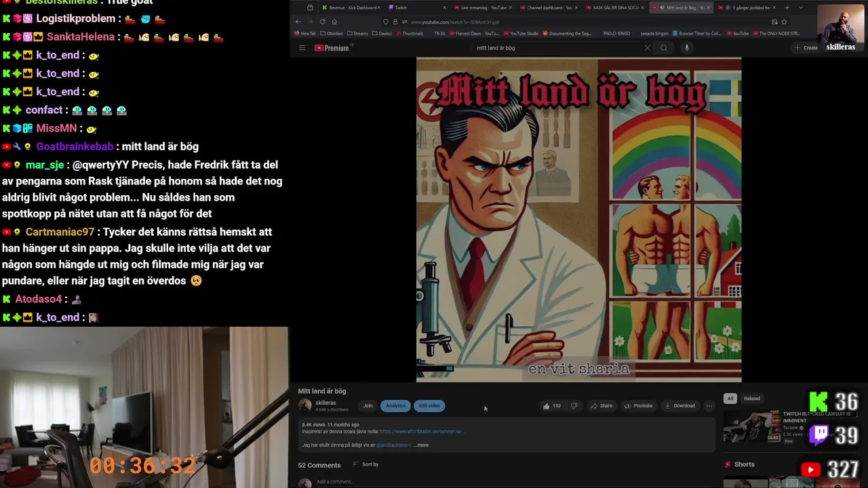Viewport: 868px width, 488px height.
Task: Switch to Live streaming - YouTube tab
Action: [x=483, y=7]
